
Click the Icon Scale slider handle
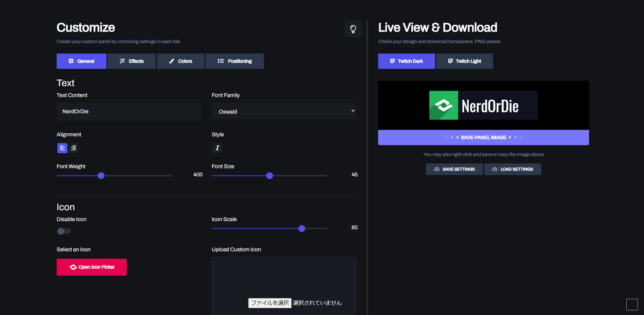pyautogui.click(x=302, y=229)
